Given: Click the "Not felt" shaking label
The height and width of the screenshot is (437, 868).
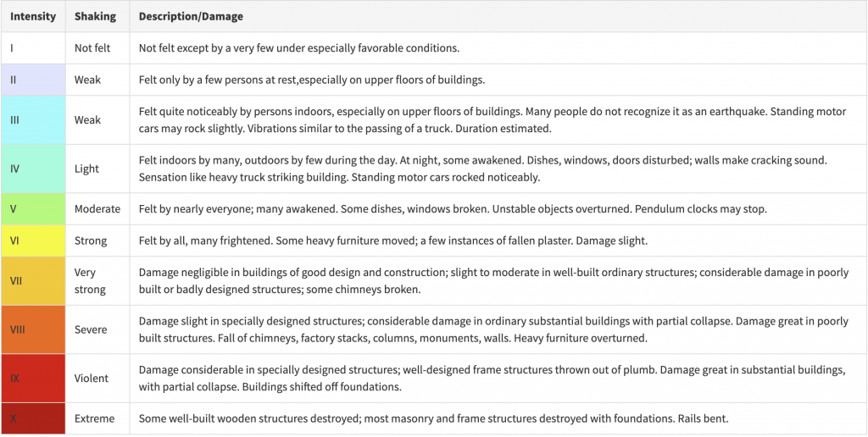Looking at the screenshot, I should [x=92, y=48].
